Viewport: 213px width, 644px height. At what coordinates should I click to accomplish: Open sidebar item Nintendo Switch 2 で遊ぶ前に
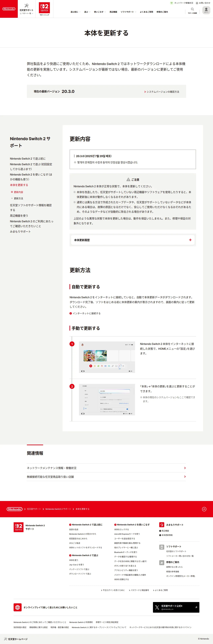pyautogui.click(x=28, y=159)
